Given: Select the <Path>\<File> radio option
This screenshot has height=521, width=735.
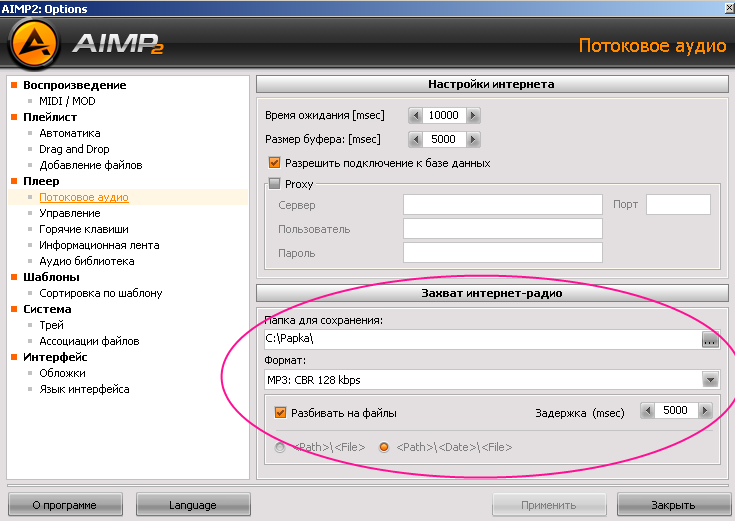Looking at the screenshot, I should pyautogui.click(x=280, y=447).
